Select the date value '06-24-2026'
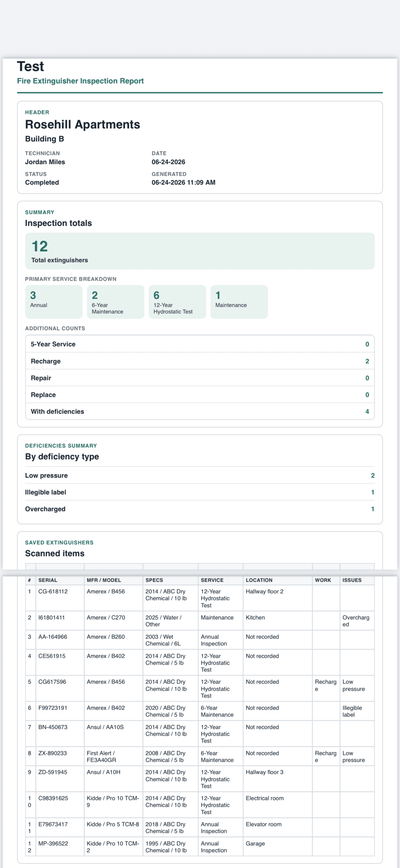400x868 pixels. [168, 162]
